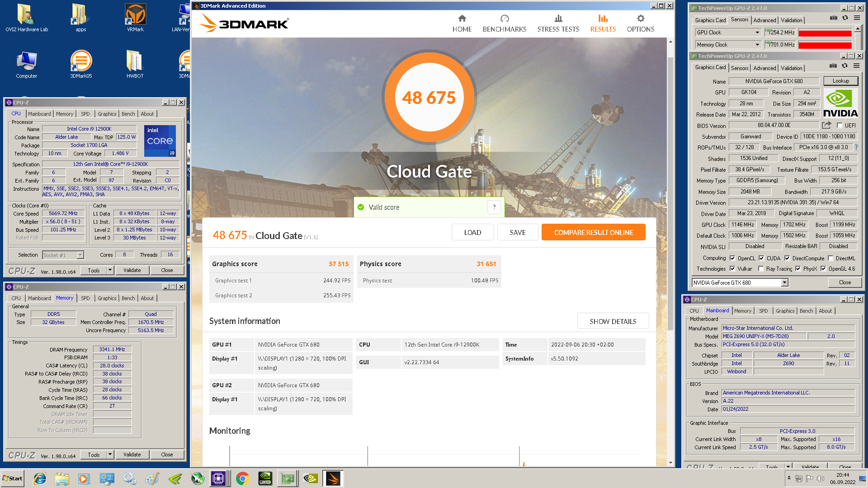Open GPU Clock sensor dropdown
This screenshot has width=868, height=488.
pyautogui.click(x=757, y=33)
